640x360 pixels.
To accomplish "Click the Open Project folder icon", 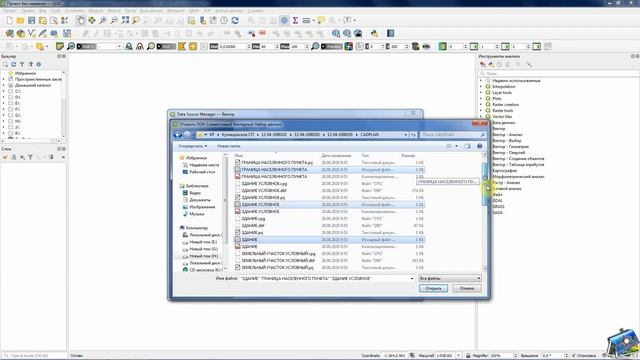I will tap(20, 20).
